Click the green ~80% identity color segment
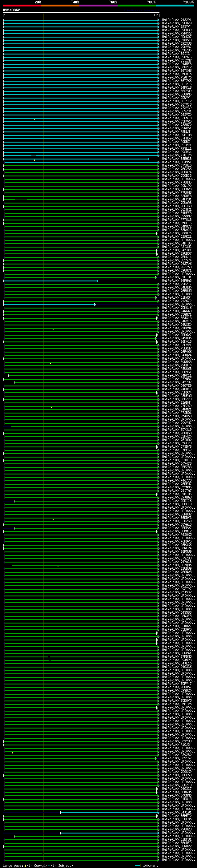Image resolution: width=197 pixels, height=868 pixels. point(137,6)
